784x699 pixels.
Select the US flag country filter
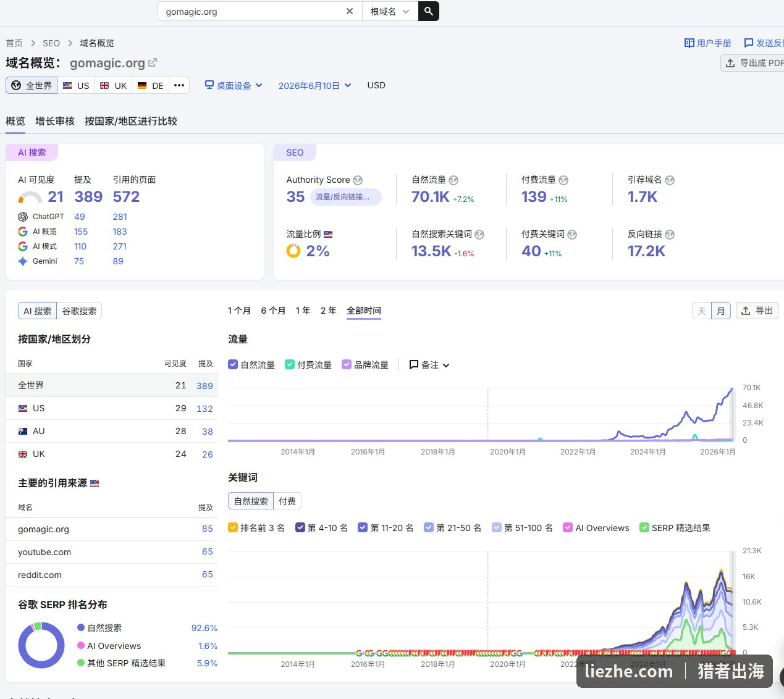click(76, 85)
